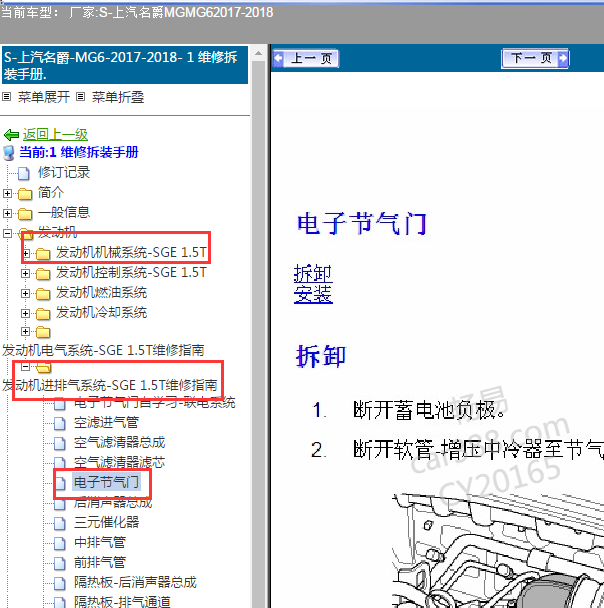The image size is (604, 608).
Task: Click the 发动机控制系统 folder icon
Action: 43,274
